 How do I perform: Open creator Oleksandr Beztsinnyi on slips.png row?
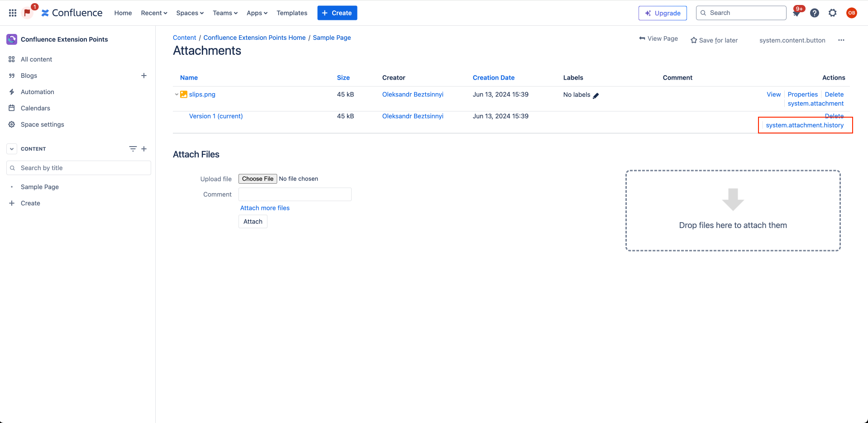pos(413,95)
